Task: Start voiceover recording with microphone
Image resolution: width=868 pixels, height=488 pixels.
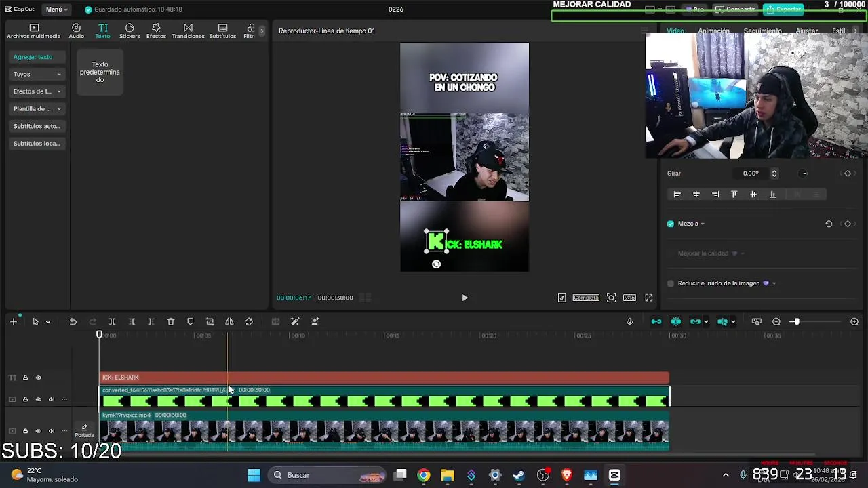Action: (629, 321)
